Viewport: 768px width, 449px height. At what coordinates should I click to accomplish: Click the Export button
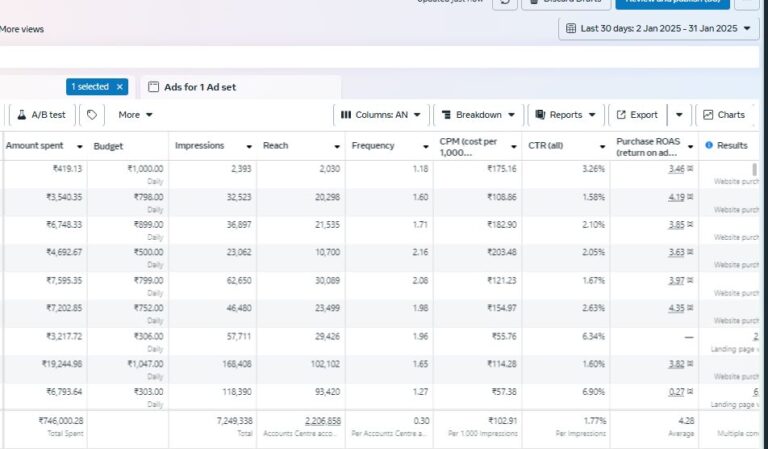pyautogui.click(x=638, y=115)
